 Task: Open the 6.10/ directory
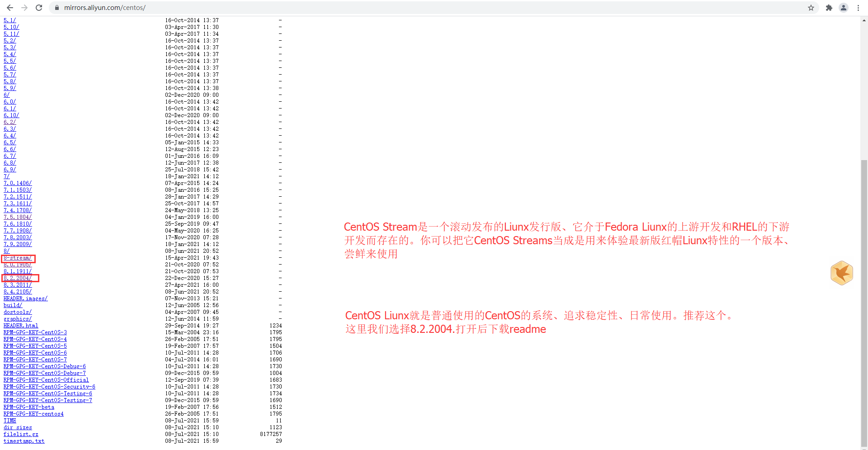(11, 115)
